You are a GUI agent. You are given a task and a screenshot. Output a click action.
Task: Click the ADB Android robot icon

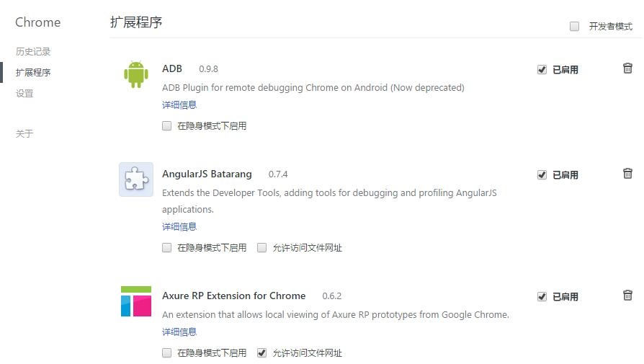pyautogui.click(x=136, y=74)
